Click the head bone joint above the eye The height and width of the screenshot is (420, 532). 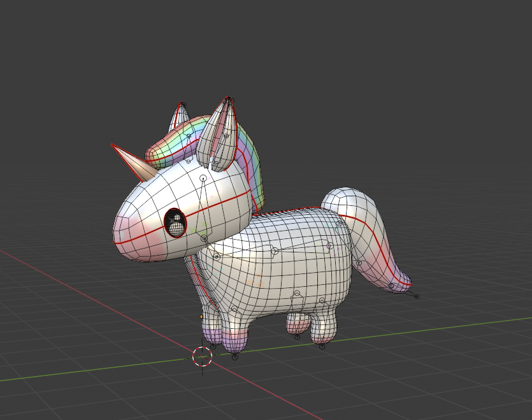pyautogui.click(x=203, y=178)
